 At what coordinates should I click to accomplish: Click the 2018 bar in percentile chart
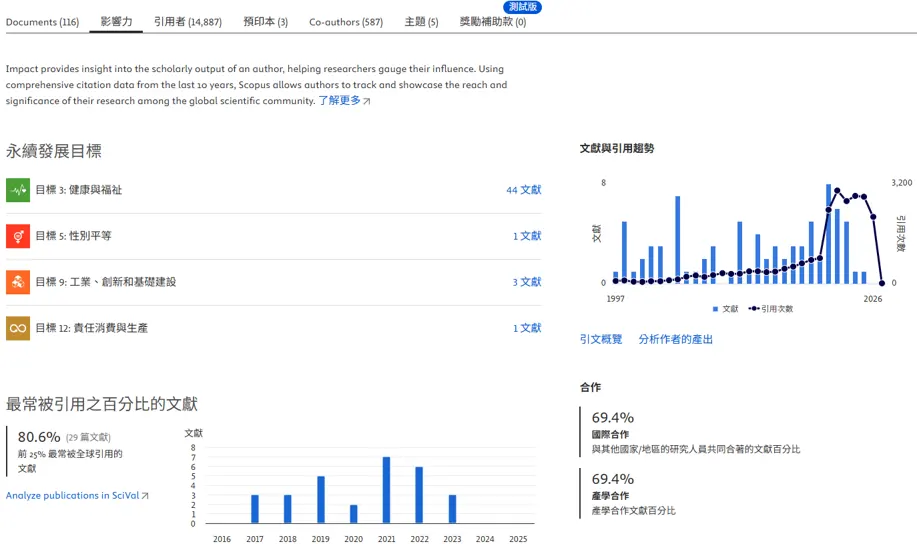click(x=287, y=509)
